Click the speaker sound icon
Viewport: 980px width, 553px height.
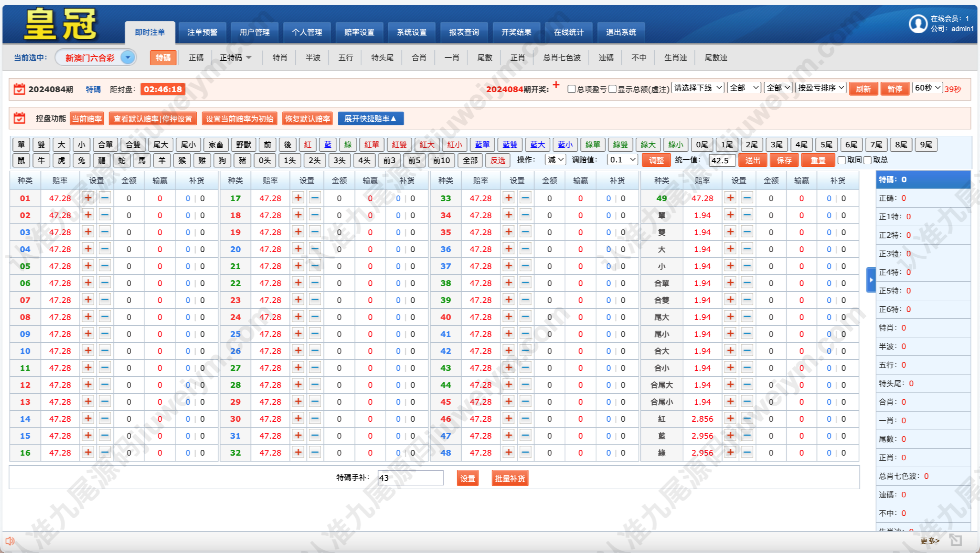[10, 540]
